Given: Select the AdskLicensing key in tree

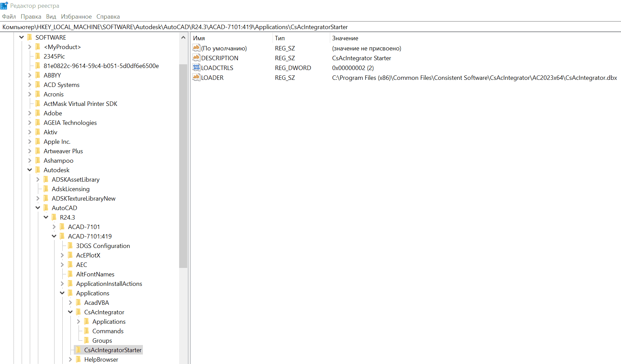Looking at the screenshot, I should point(70,189).
